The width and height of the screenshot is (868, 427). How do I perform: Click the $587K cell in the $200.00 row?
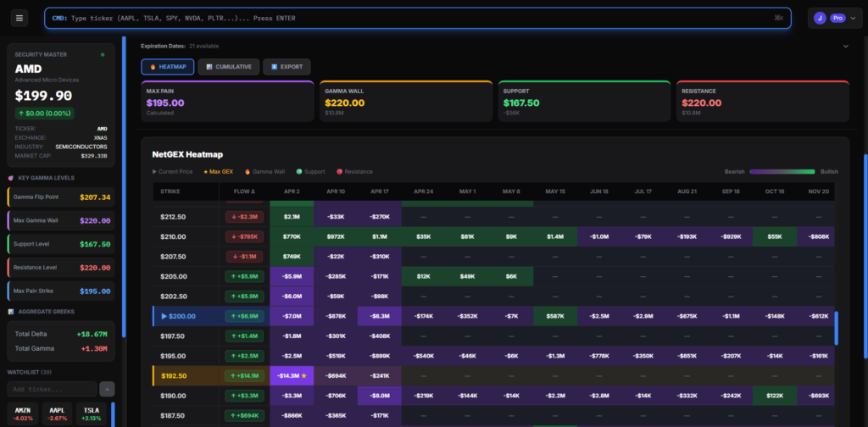(555, 316)
